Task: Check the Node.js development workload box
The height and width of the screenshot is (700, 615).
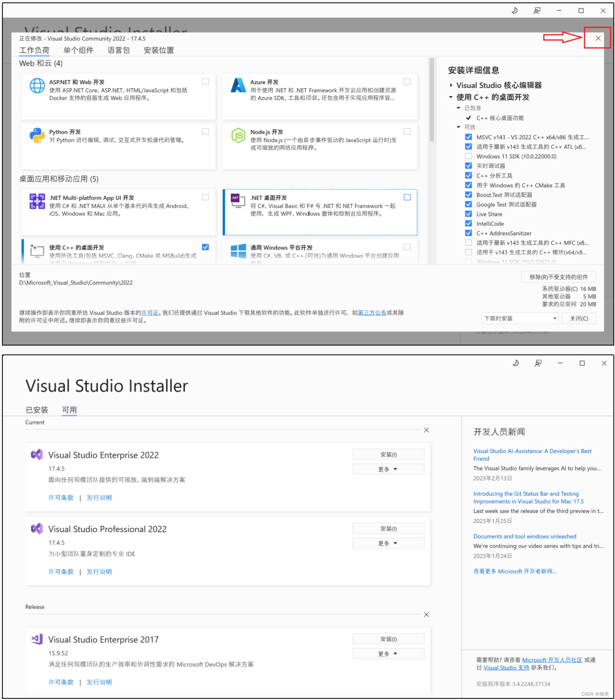Action: (x=407, y=131)
